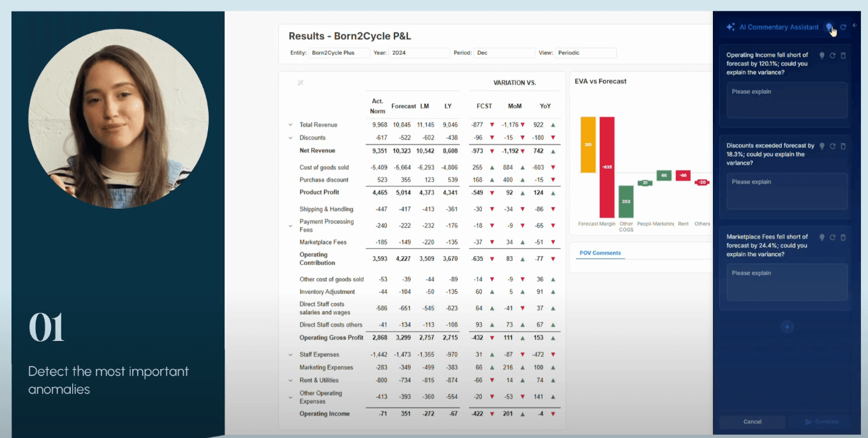Click the -422 Operating Income FCST variance
The image size is (868, 438).
pos(477,414)
